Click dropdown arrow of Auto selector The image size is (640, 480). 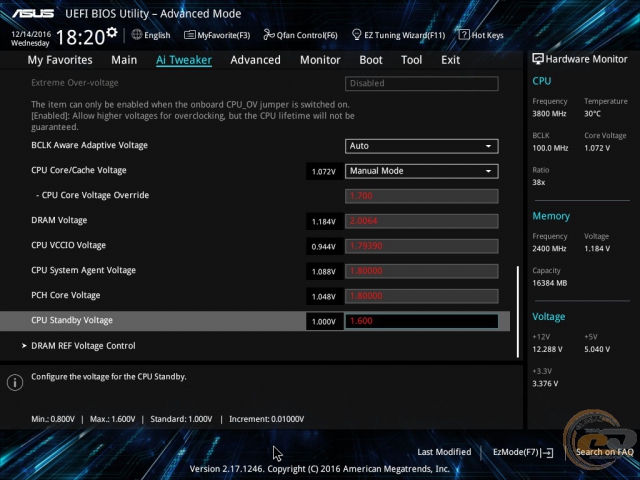[488, 146]
